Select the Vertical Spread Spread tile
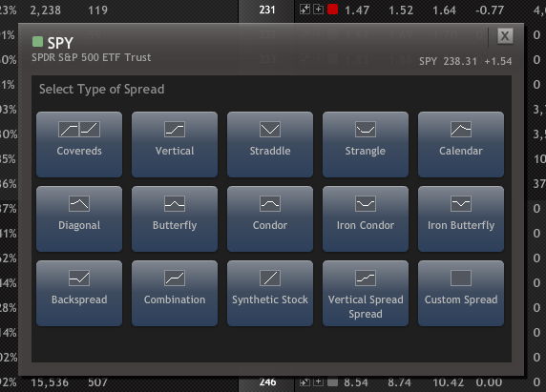This screenshot has width=546, height=392. click(366, 293)
